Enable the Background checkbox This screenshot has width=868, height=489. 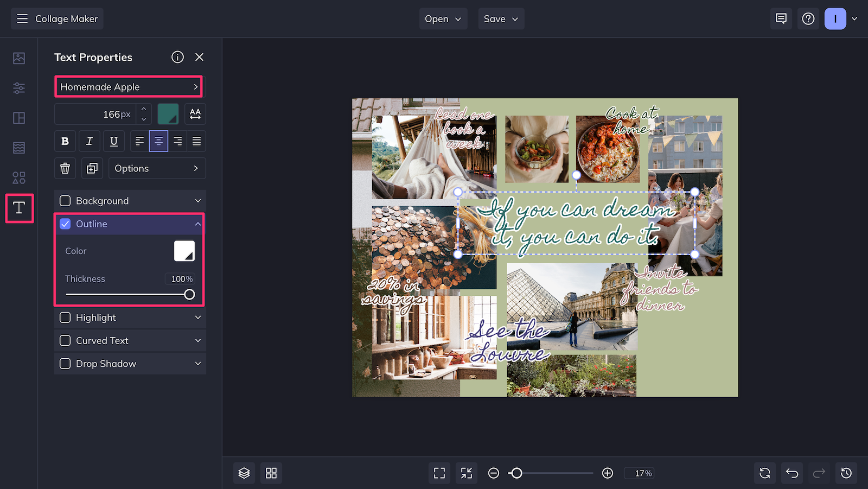point(65,201)
